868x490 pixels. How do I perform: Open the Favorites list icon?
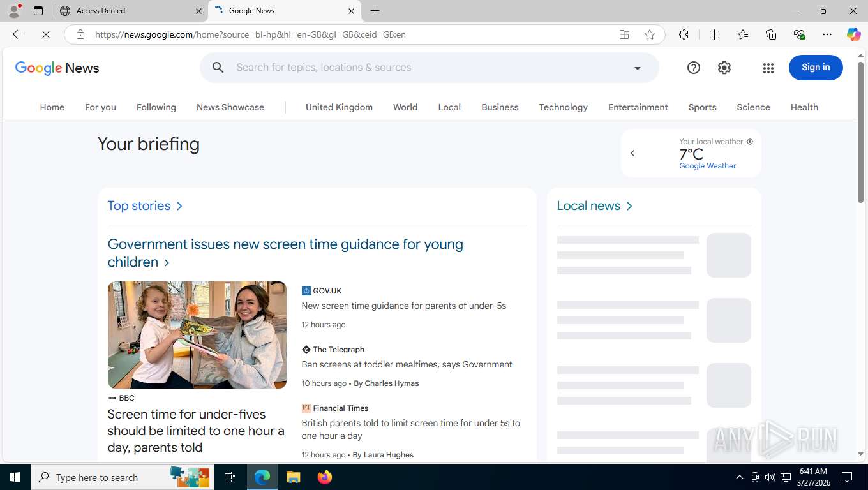[743, 34]
